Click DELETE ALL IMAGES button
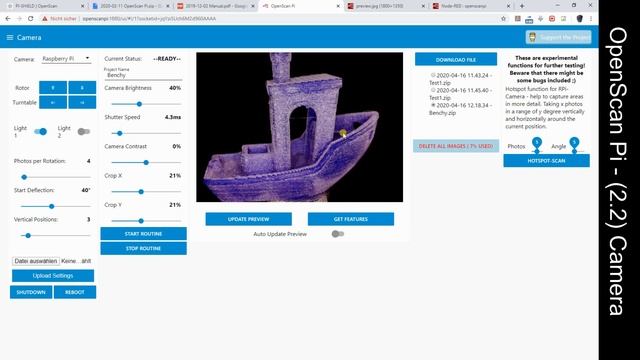640x360 pixels. tap(456, 146)
